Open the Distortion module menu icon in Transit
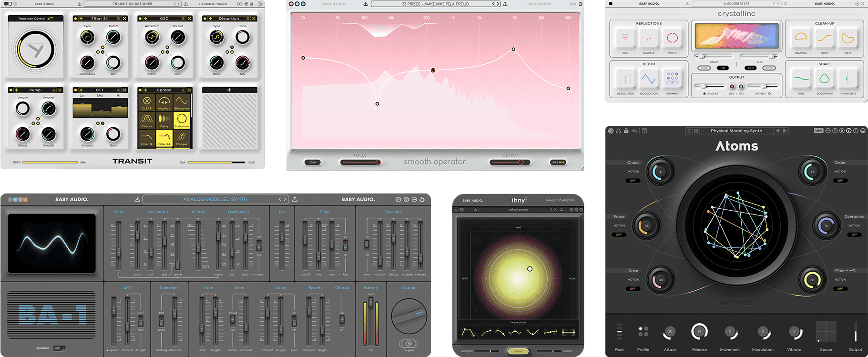This screenshot has height=357, width=868. pos(247,19)
